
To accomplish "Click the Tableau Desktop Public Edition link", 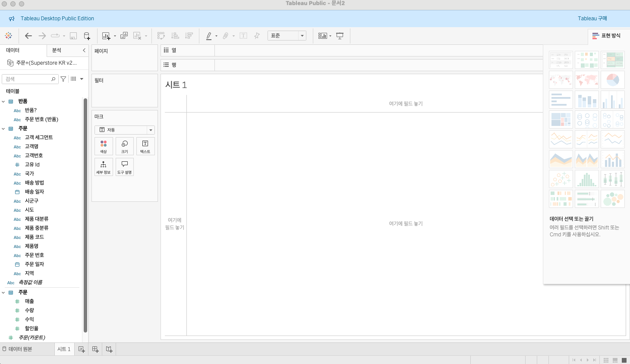I will [x=57, y=19].
